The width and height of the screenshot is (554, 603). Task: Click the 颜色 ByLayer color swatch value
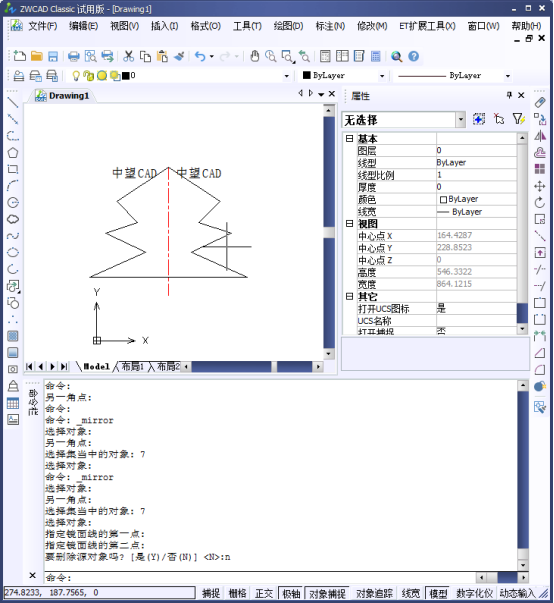pos(476,199)
